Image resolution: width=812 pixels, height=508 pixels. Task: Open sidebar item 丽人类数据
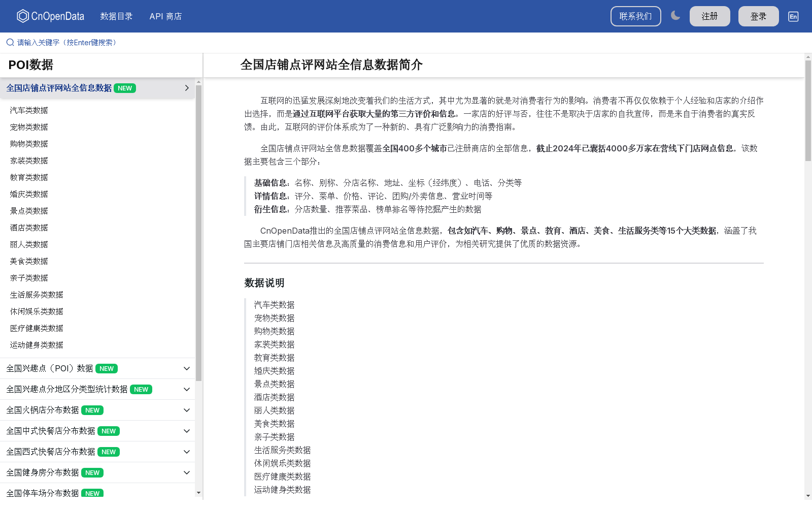pos(29,244)
